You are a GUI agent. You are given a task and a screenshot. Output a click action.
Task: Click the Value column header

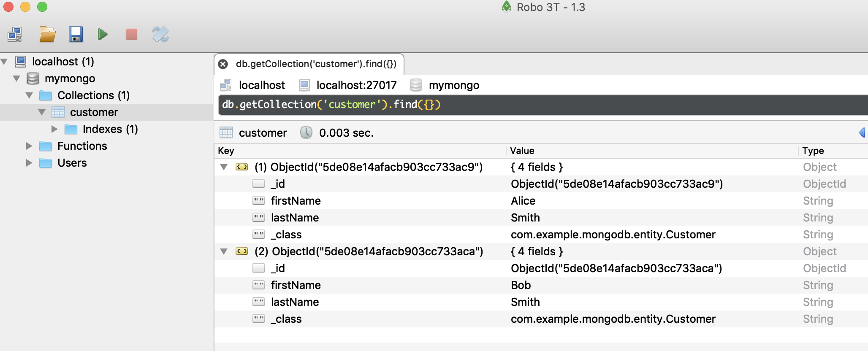tap(522, 151)
